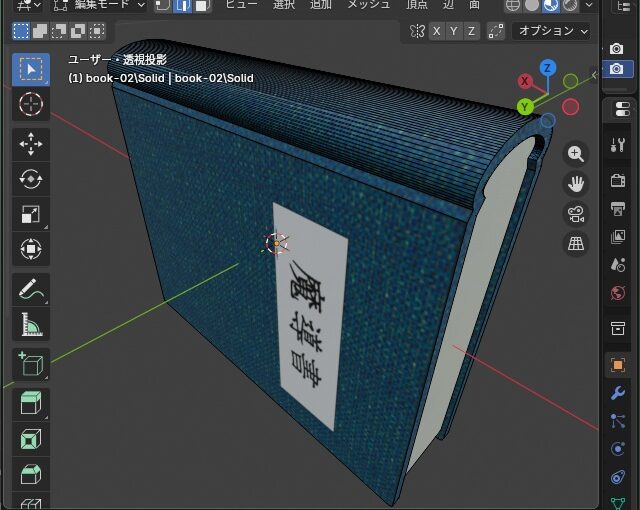
Task: Open the メッシュ menu
Action: point(369,5)
